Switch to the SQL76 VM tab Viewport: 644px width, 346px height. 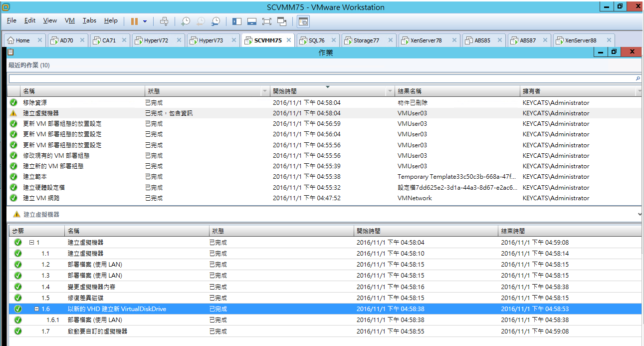[x=318, y=40]
